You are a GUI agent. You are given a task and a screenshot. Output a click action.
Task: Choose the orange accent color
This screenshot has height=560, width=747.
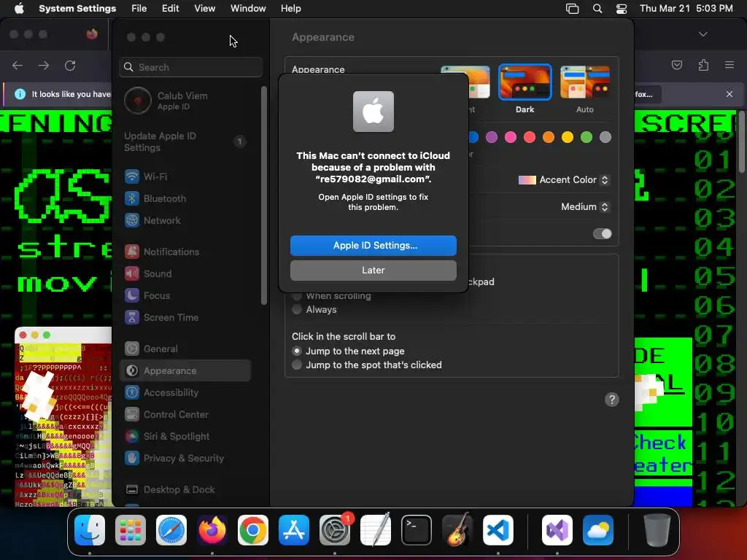pyautogui.click(x=549, y=138)
